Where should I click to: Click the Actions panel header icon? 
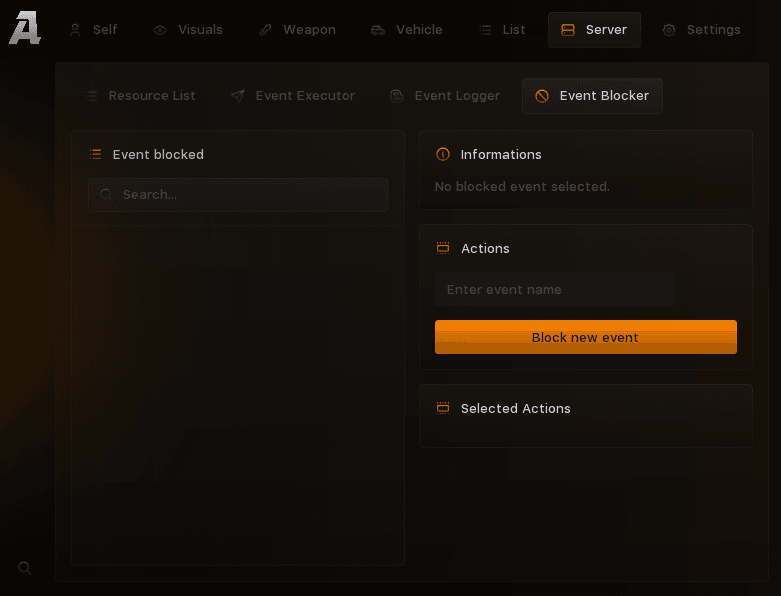pyautogui.click(x=443, y=248)
